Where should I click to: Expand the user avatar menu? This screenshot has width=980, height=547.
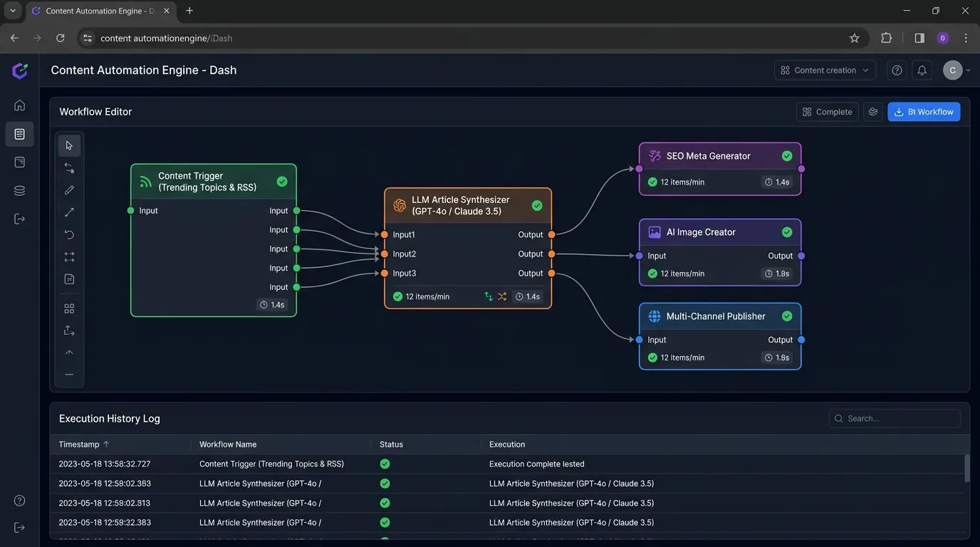coord(957,71)
